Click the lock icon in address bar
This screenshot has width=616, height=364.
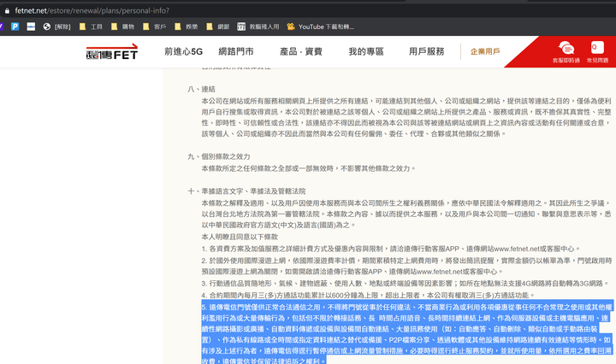[7, 11]
